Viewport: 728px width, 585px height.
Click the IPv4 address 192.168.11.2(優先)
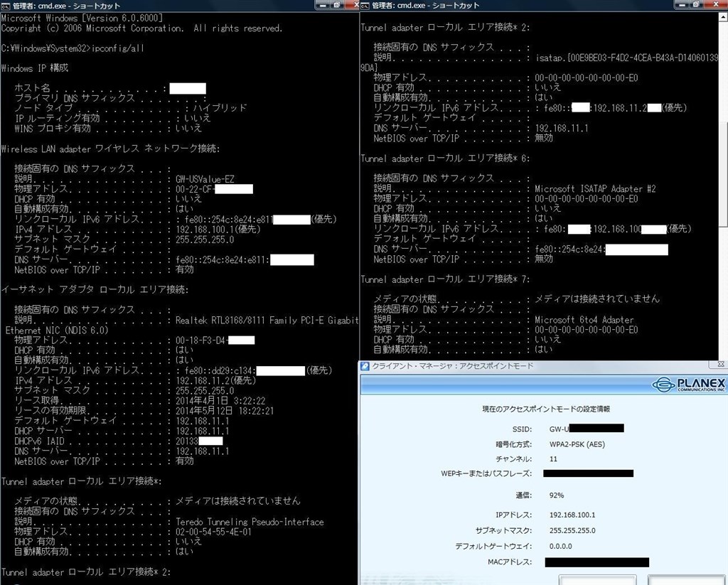(x=216, y=380)
